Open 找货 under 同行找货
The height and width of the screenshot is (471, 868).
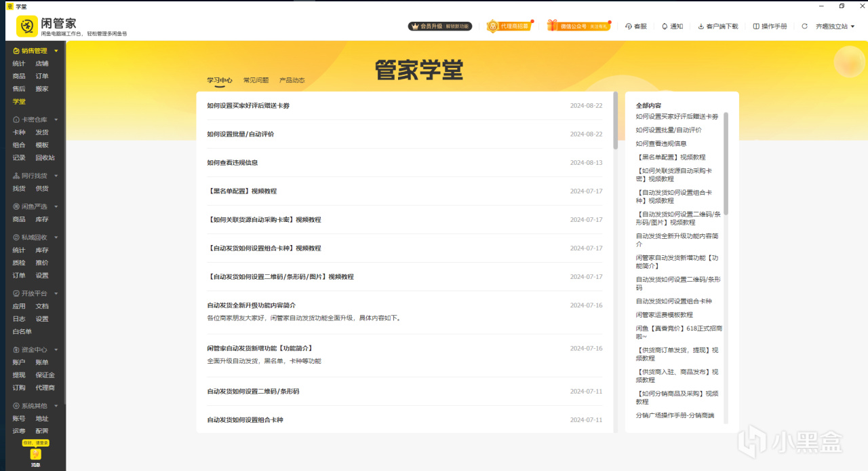point(19,189)
